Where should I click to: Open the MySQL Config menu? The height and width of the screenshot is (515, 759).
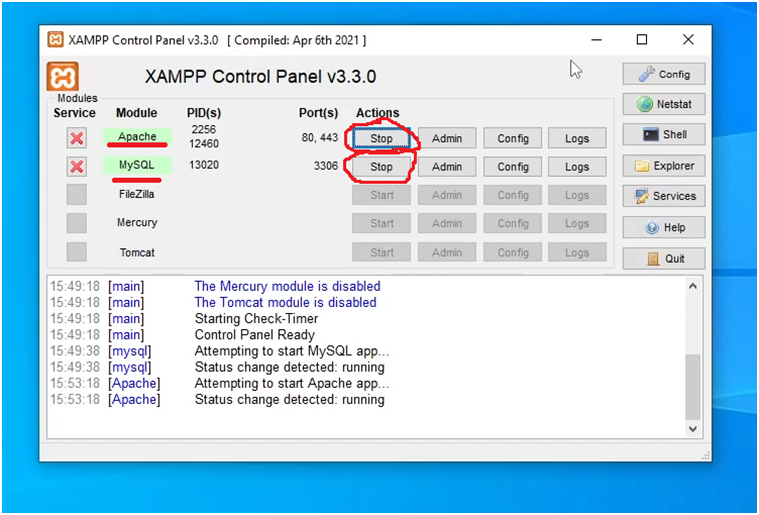point(513,167)
